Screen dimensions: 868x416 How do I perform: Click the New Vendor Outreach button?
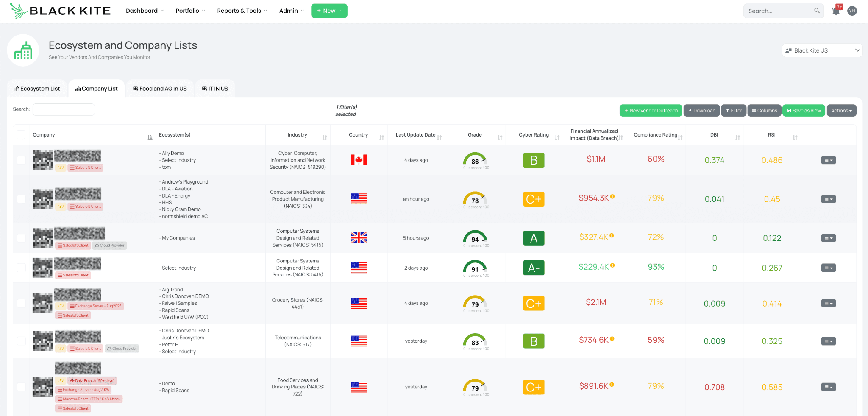click(x=651, y=111)
